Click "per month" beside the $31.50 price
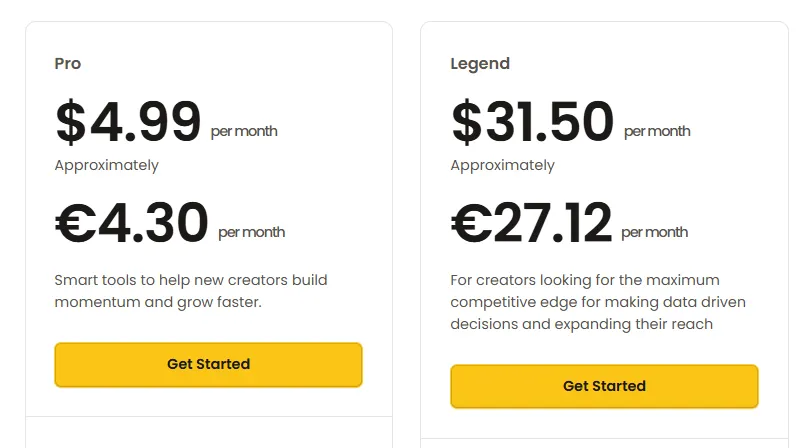This screenshot has height=448, width=807. pyautogui.click(x=657, y=131)
